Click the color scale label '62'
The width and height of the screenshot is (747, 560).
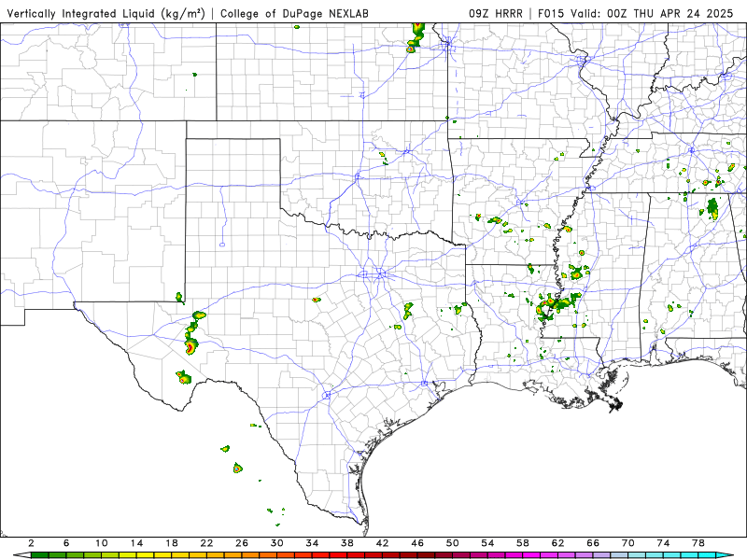[x=558, y=543]
